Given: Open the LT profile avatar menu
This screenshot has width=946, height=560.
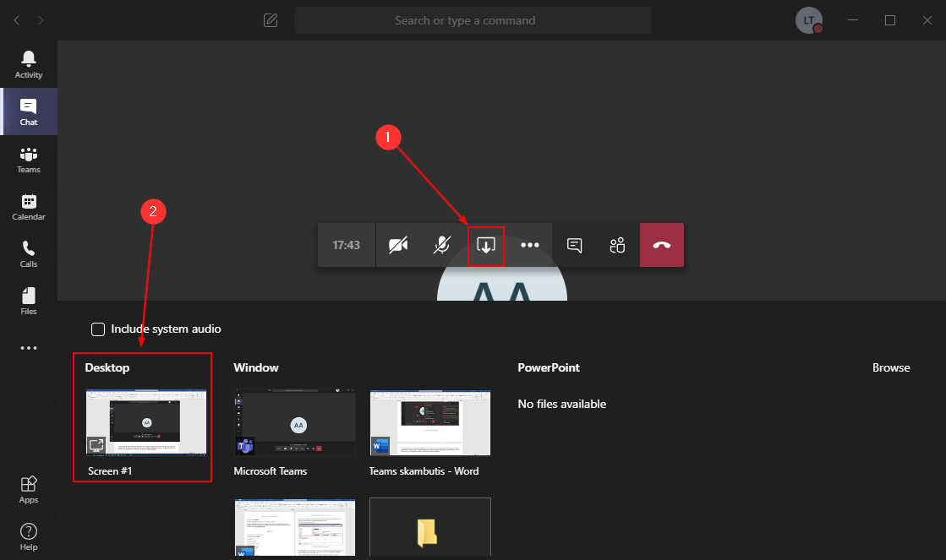Looking at the screenshot, I should click(x=808, y=20).
